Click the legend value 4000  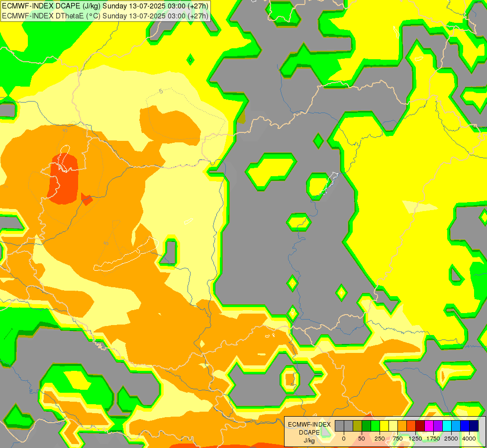click(x=469, y=439)
